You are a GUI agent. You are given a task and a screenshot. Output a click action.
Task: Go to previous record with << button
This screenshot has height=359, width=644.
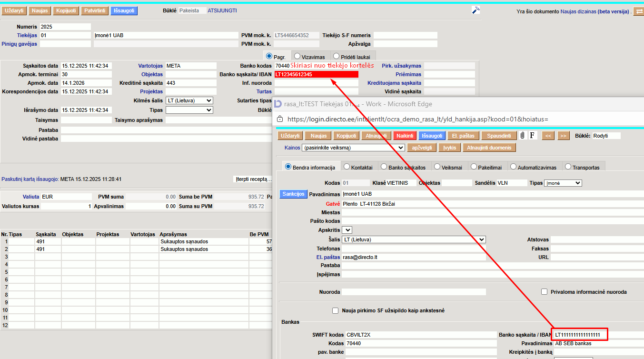coord(548,136)
